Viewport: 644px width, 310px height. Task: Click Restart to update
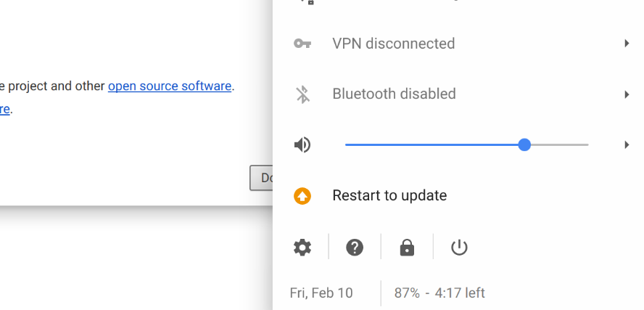pos(389,195)
